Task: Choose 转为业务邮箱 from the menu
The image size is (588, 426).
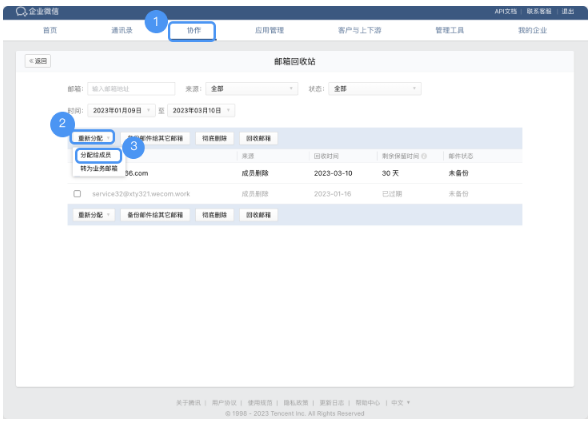Action: (99, 168)
